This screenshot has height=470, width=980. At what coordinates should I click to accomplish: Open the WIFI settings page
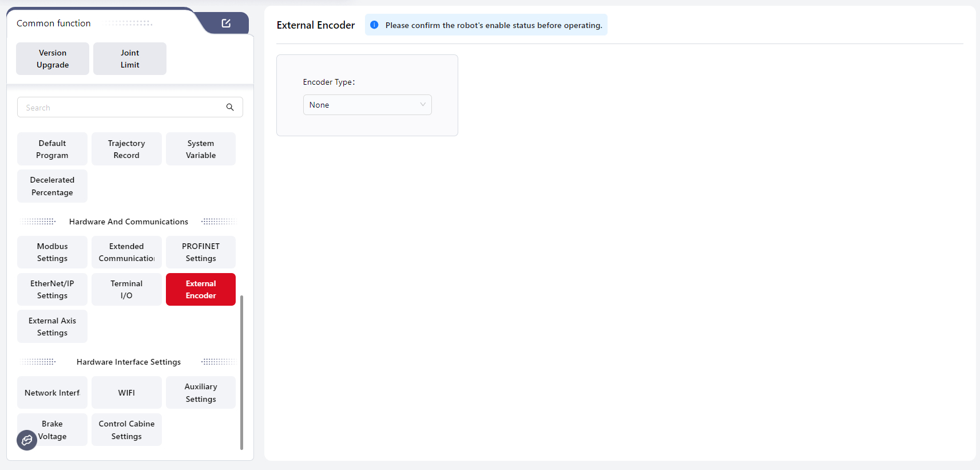pos(126,393)
